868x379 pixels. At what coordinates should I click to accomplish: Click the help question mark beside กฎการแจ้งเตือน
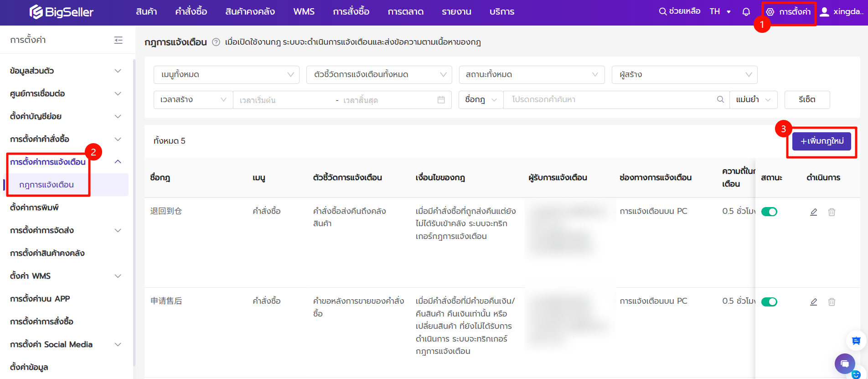pyautogui.click(x=216, y=42)
